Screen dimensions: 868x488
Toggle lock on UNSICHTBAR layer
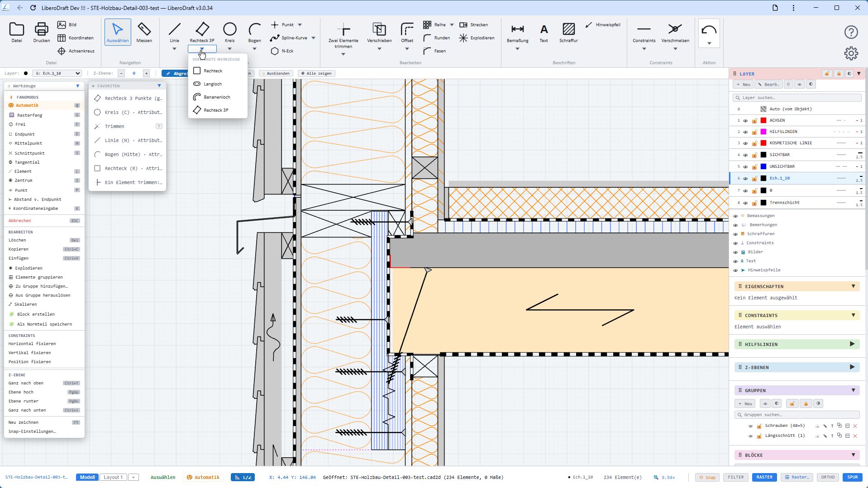pos(754,166)
